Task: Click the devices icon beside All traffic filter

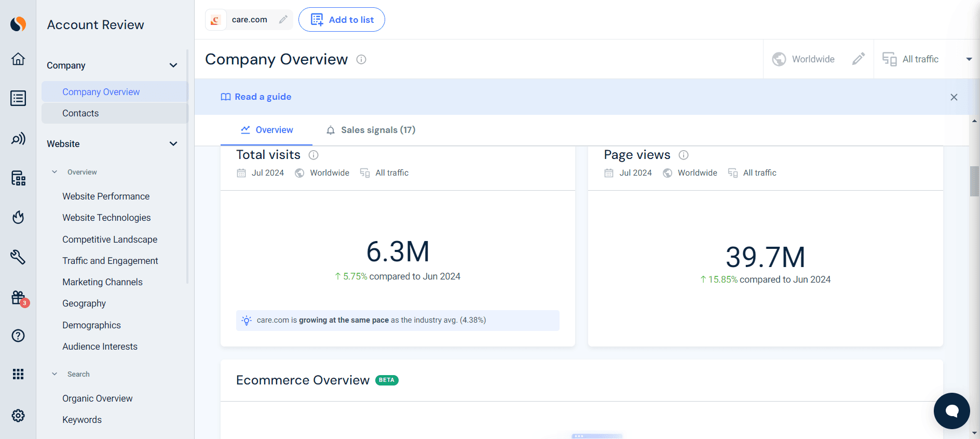Action: [x=890, y=59]
